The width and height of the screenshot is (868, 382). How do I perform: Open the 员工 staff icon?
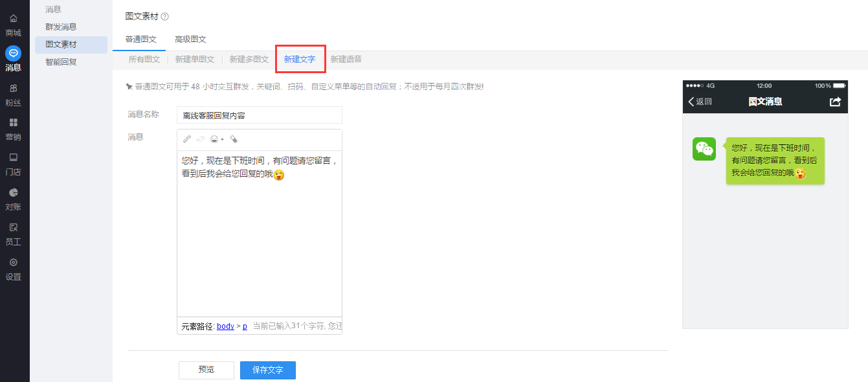pyautogui.click(x=14, y=228)
